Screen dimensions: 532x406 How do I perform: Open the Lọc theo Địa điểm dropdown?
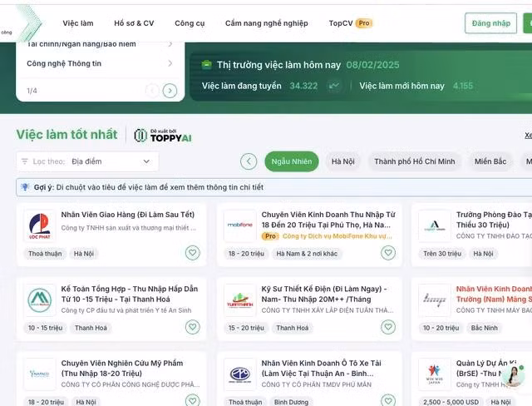[x=87, y=161]
